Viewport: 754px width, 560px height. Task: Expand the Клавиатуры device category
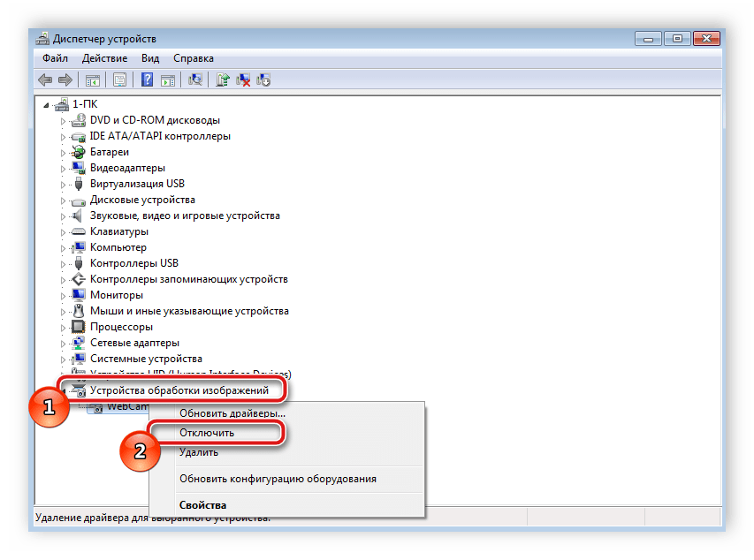[x=64, y=231]
